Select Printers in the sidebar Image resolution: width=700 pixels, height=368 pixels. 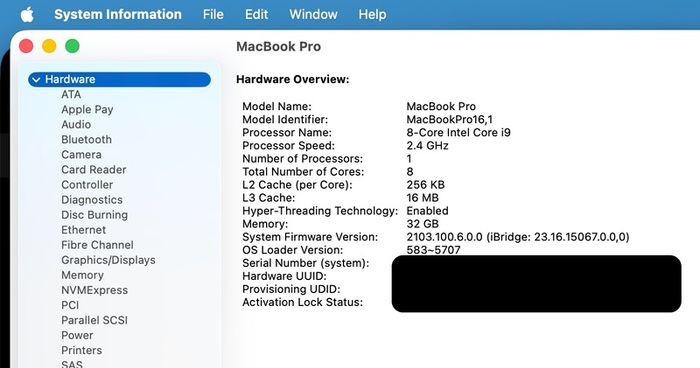[81, 351]
